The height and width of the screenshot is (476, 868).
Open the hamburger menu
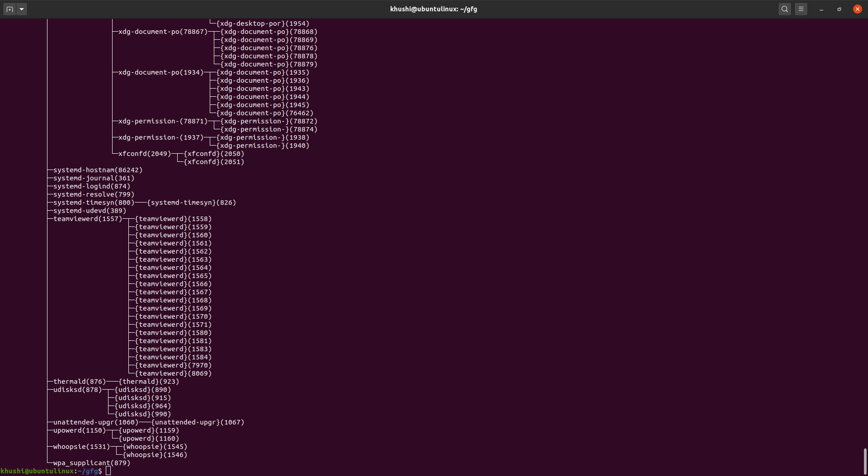(x=801, y=9)
